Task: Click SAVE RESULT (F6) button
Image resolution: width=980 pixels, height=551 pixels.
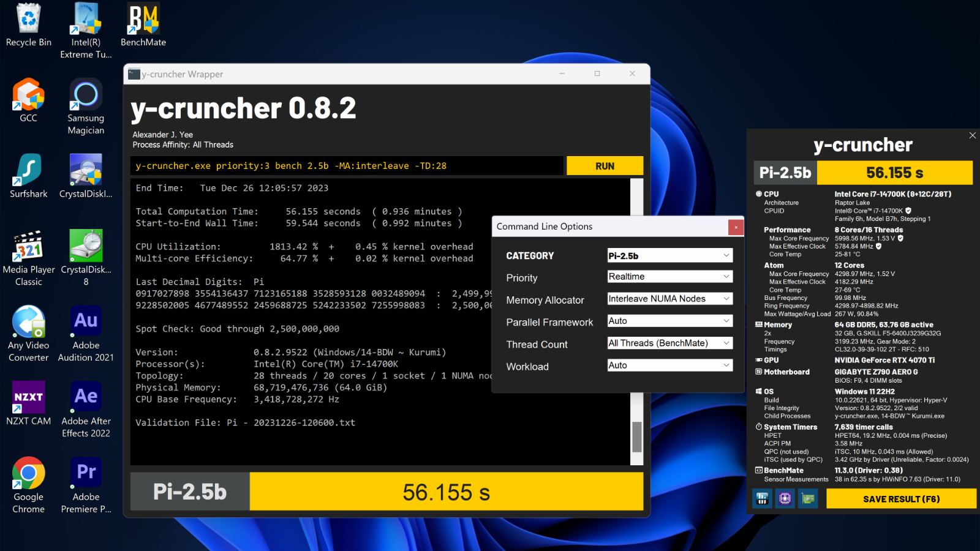Action: (901, 499)
